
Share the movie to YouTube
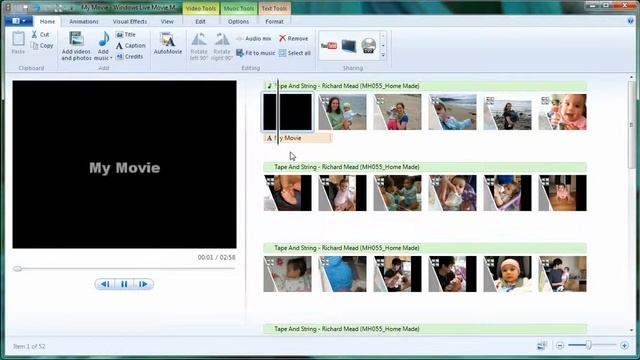(329, 46)
